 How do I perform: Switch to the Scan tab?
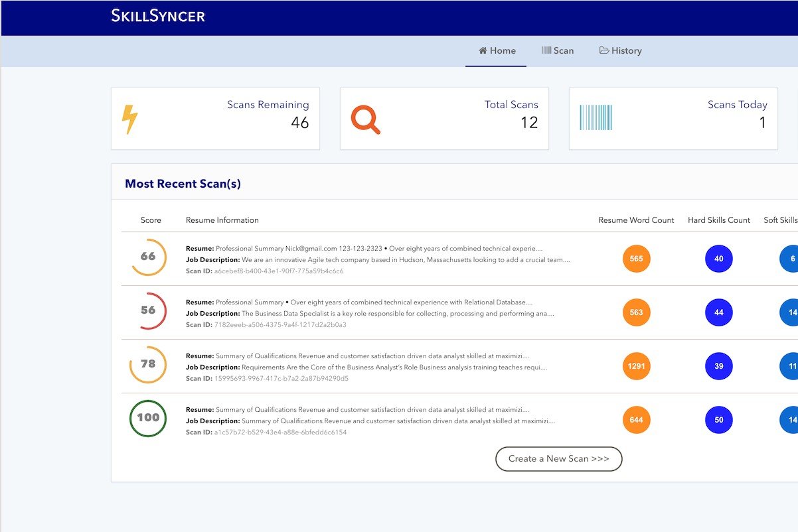pos(558,50)
